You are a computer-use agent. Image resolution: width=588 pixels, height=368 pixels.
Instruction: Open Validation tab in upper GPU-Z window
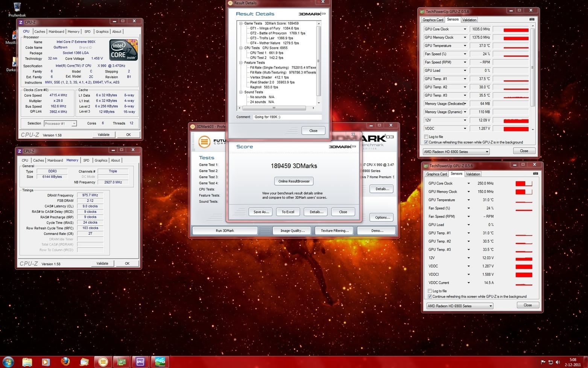469,20
